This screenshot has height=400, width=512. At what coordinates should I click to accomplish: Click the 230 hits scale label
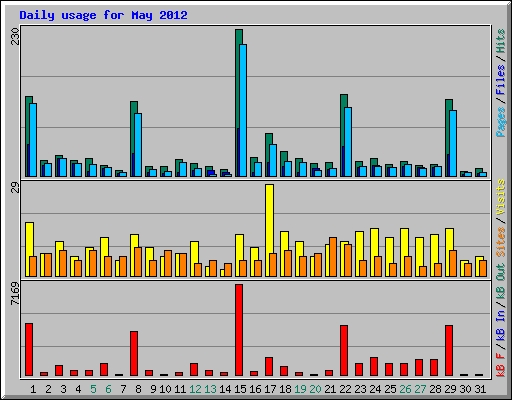pyautogui.click(x=15, y=37)
